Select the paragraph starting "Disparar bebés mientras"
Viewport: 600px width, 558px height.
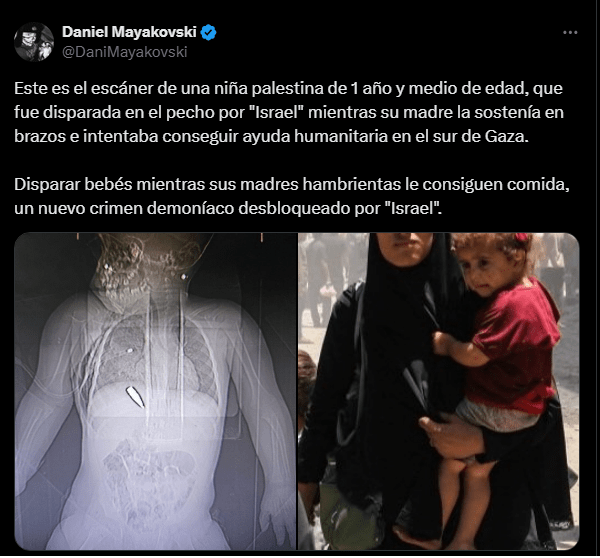tap(292, 196)
